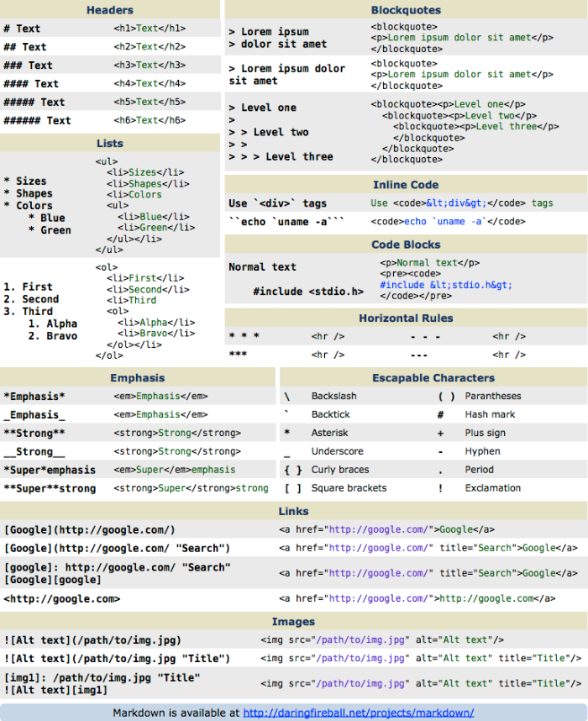Click the '* Green' nested list item
Viewport: 588px width, 721px height.
[50, 230]
